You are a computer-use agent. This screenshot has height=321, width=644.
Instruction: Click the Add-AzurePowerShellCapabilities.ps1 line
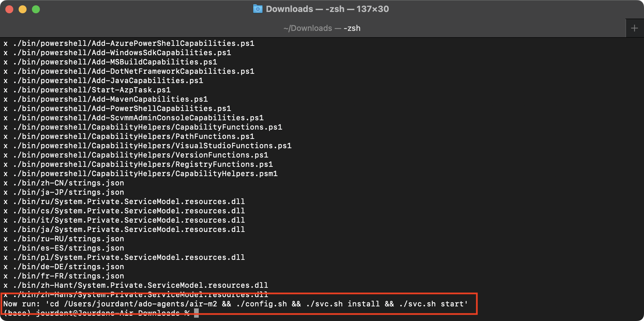pyautogui.click(x=134, y=44)
